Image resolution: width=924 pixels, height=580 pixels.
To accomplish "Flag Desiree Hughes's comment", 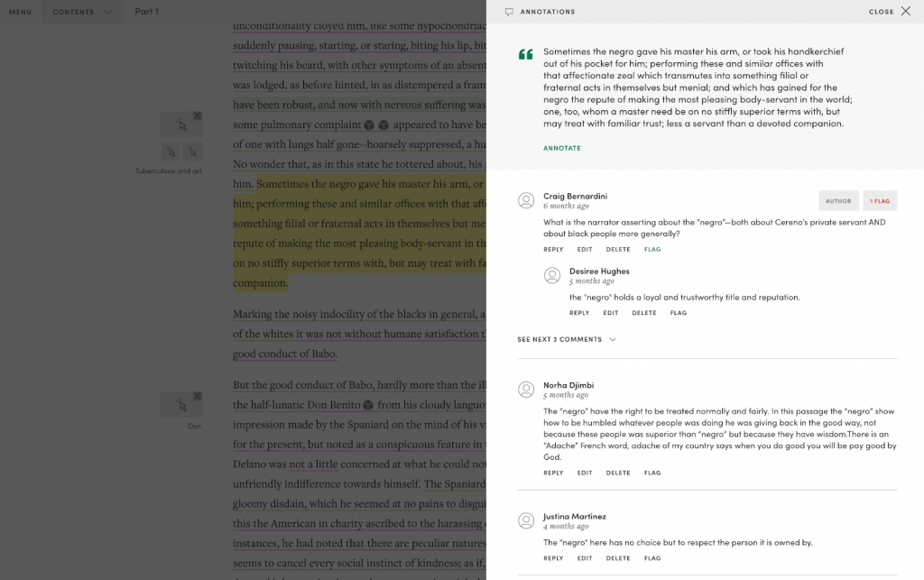I will (679, 313).
